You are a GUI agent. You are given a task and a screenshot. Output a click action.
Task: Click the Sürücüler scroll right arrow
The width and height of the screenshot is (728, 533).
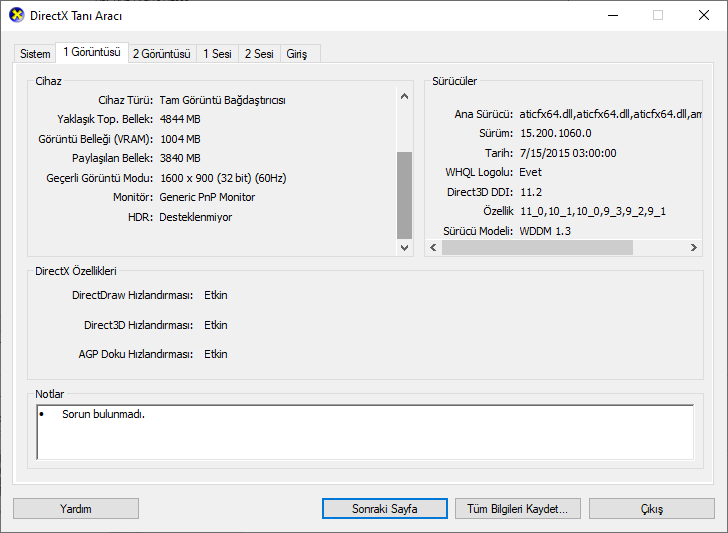(x=694, y=247)
